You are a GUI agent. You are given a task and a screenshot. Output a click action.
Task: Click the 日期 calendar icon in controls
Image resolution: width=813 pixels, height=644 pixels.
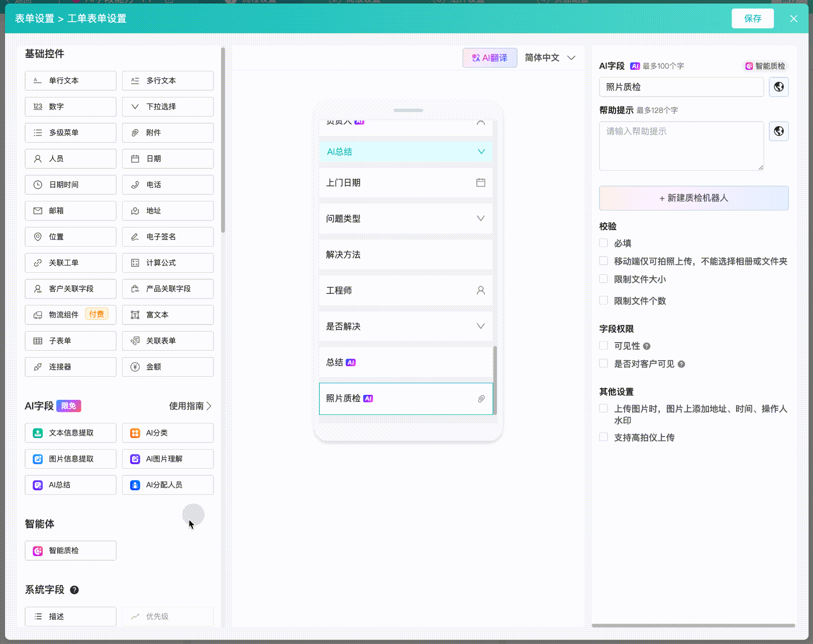pos(135,159)
